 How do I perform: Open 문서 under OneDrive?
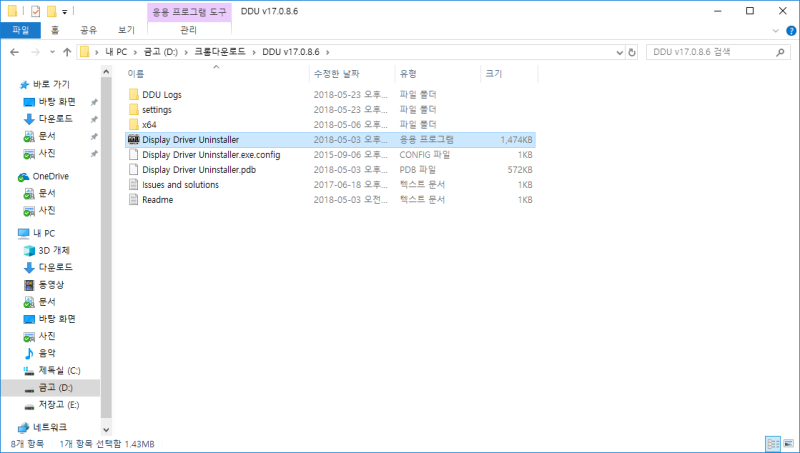tap(47, 193)
